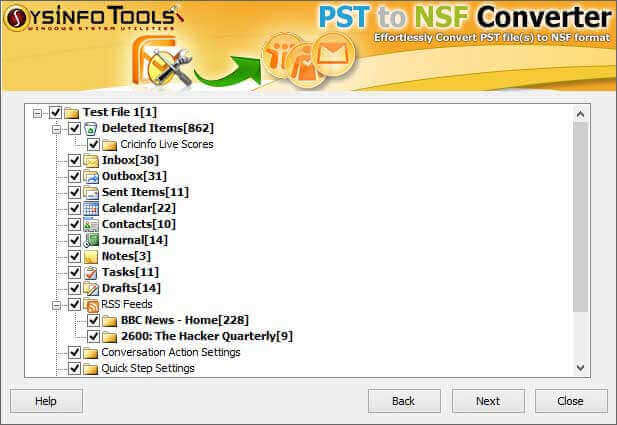This screenshot has width=617, height=425.
Task: Click the Calendar grid icon
Action: [x=91, y=209]
